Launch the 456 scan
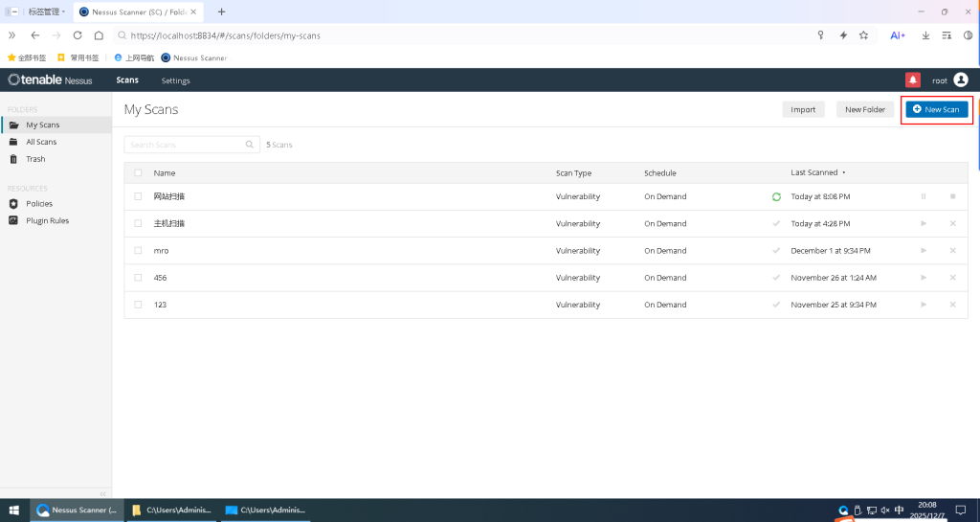The image size is (980, 522). (924, 278)
